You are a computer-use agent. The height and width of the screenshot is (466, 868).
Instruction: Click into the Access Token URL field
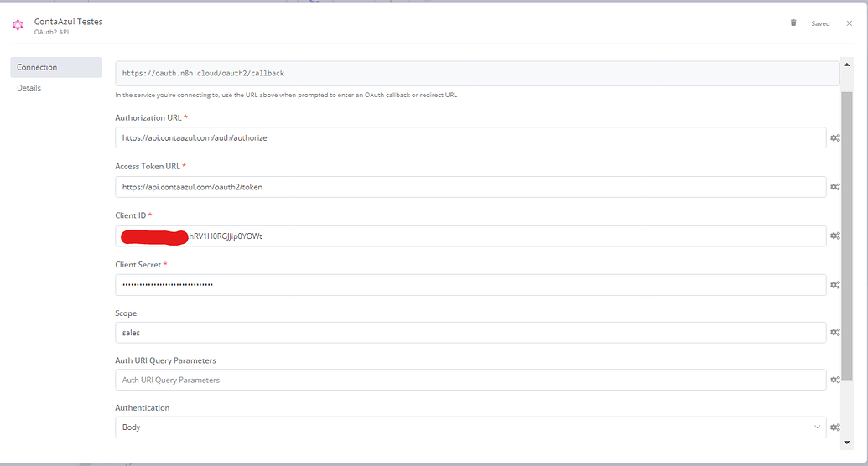470,187
